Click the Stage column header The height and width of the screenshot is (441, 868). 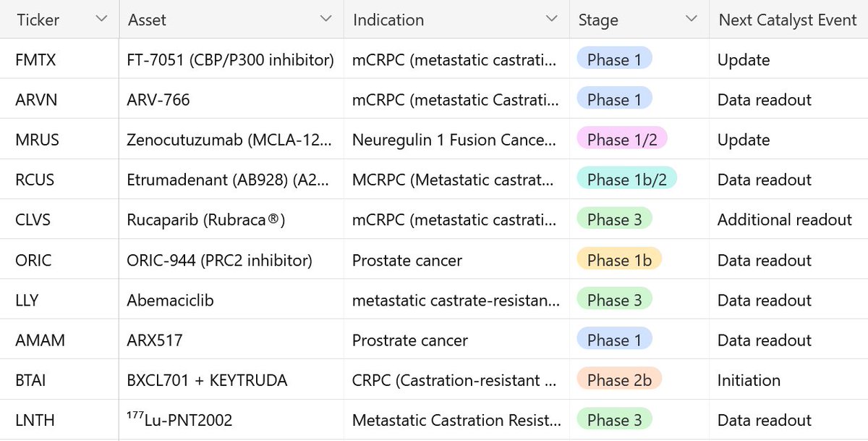(x=639, y=19)
